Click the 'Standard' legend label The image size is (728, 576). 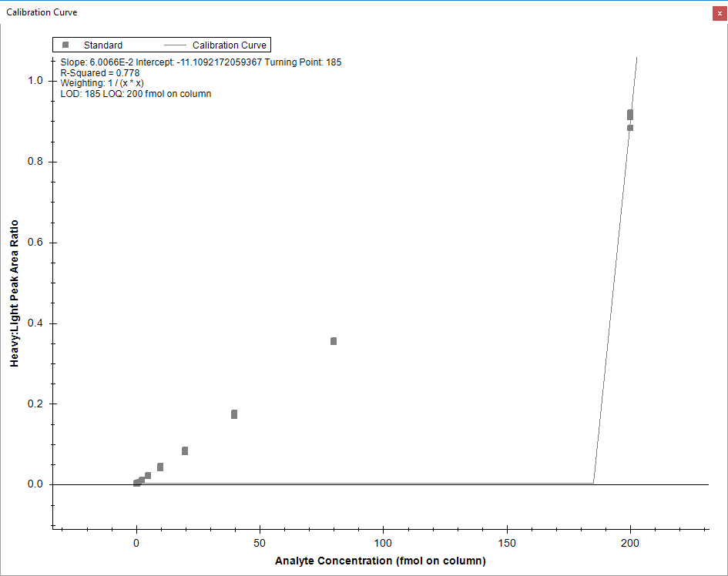point(103,45)
